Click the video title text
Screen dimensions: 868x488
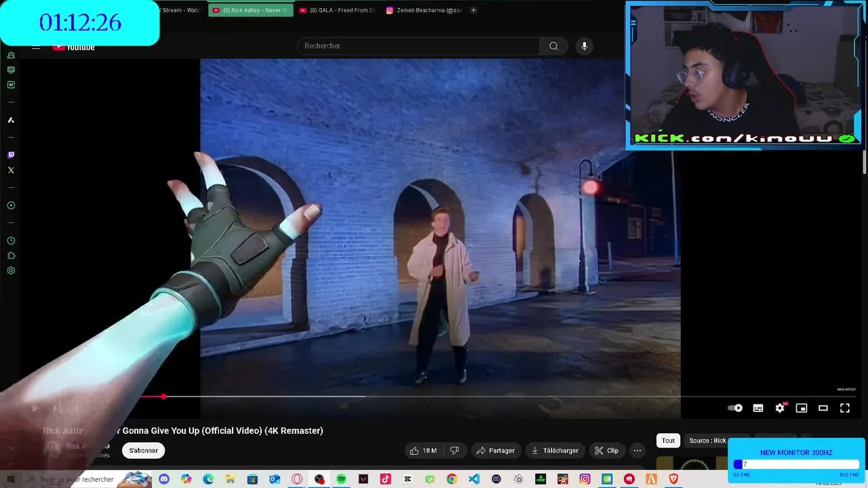[183, 430]
